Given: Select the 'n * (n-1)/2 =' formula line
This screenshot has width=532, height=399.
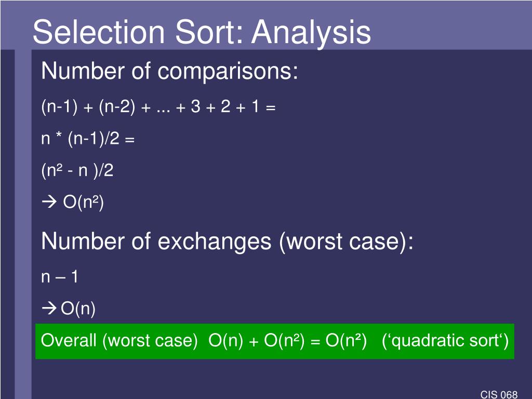Looking at the screenshot, I should 88,138.
